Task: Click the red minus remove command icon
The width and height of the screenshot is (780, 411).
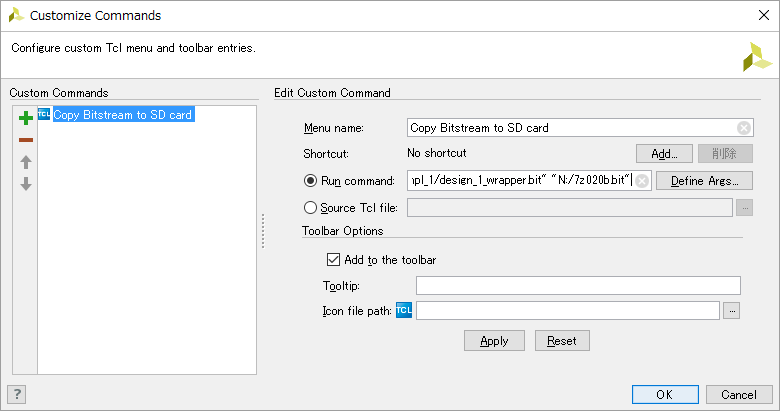Action: pos(26,140)
